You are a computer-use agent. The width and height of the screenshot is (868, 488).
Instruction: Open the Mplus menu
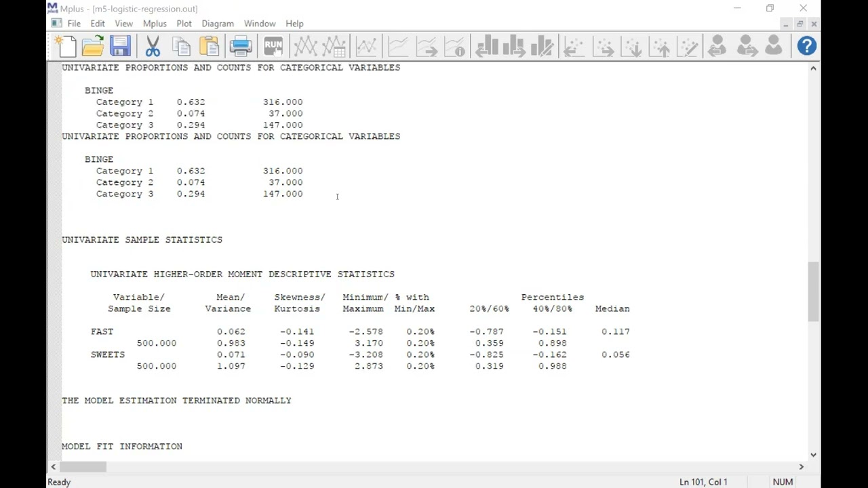(155, 23)
